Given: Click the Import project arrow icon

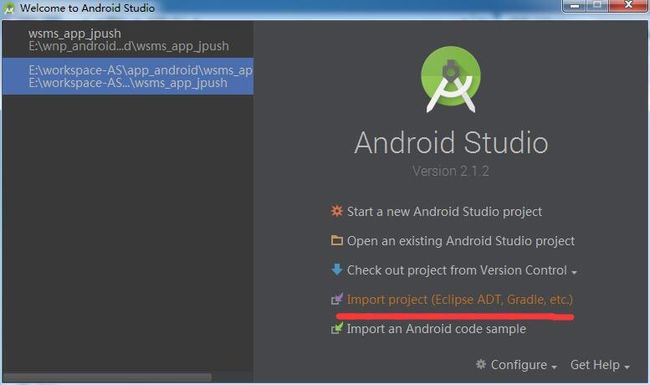Looking at the screenshot, I should [337, 299].
